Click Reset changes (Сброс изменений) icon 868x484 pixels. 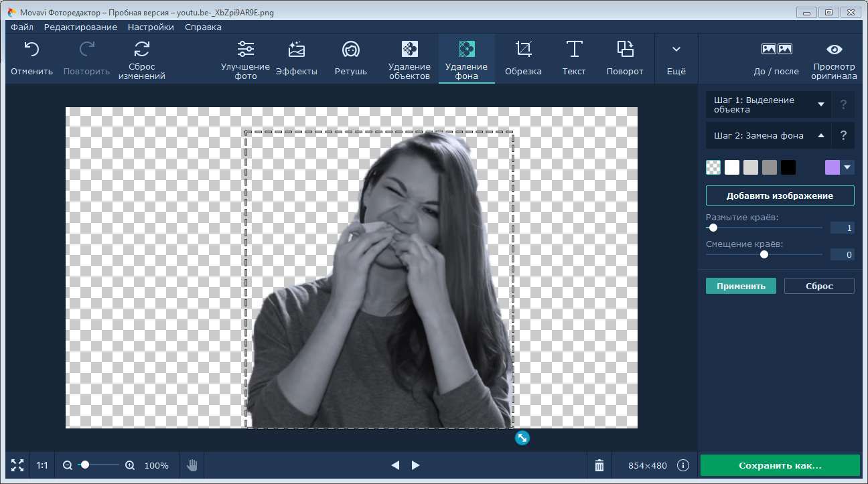click(x=142, y=50)
